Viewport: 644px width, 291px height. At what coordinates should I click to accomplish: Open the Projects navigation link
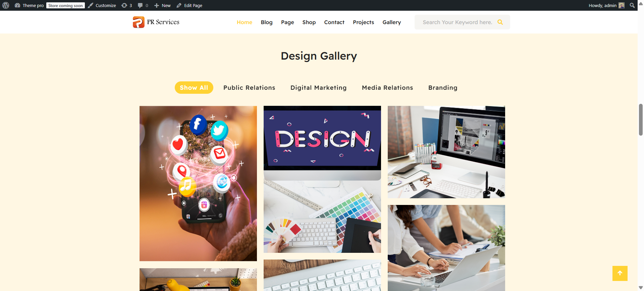click(363, 22)
